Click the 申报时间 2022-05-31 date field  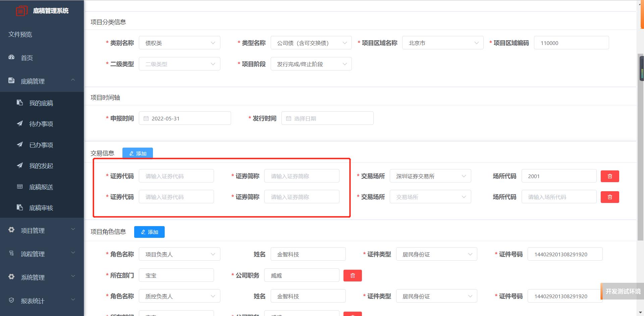click(x=185, y=118)
